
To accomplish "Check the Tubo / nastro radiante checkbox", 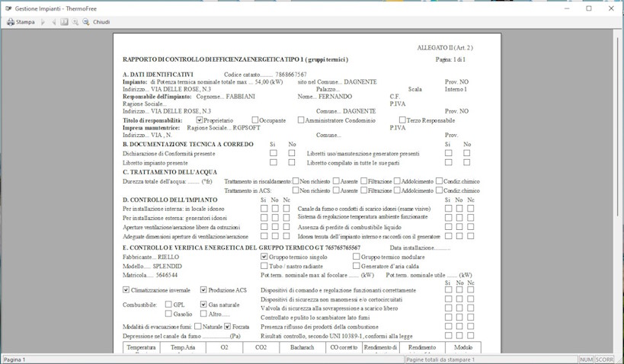I will [x=264, y=265].
